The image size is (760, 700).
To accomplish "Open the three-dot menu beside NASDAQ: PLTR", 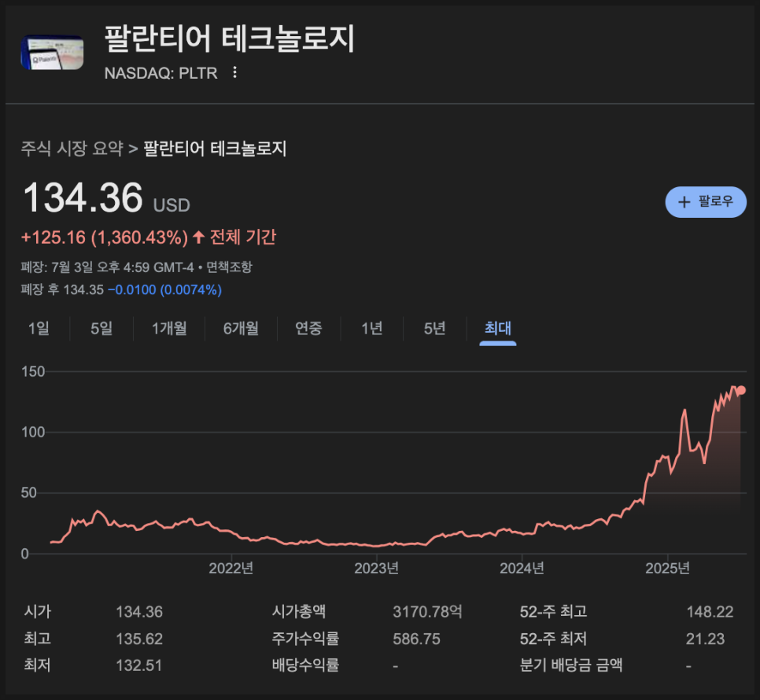I will click(x=234, y=72).
